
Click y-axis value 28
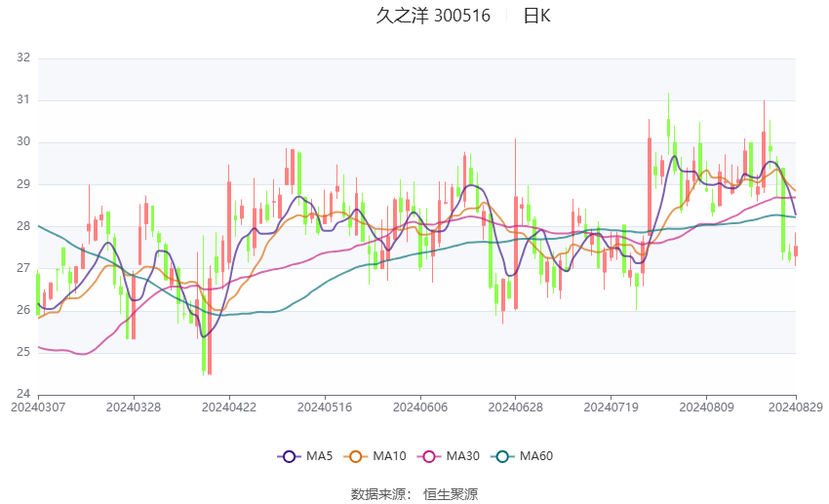(23, 225)
